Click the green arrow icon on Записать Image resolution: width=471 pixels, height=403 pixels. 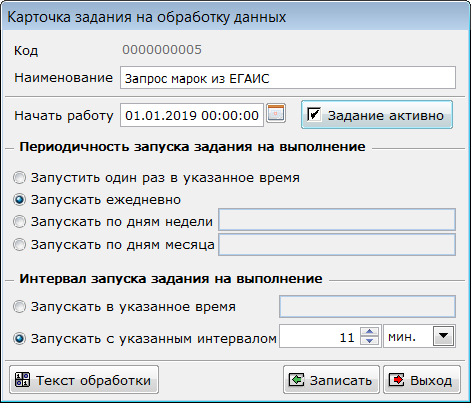(x=296, y=379)
